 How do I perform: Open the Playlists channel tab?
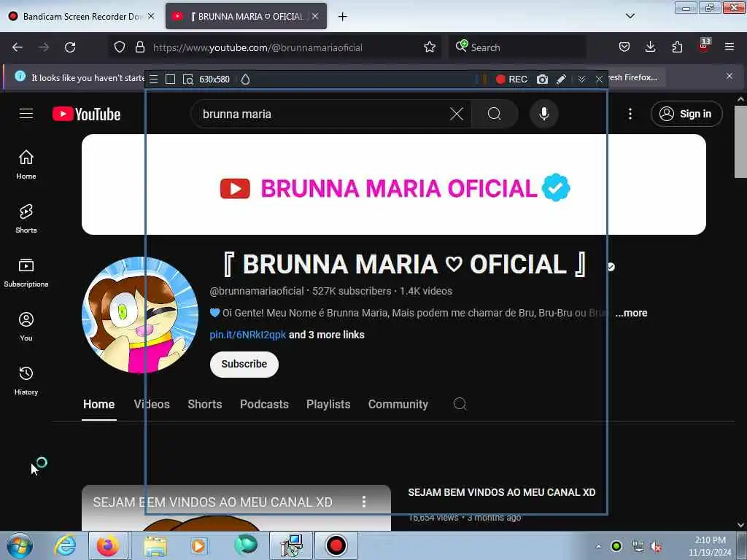point(328,404)
